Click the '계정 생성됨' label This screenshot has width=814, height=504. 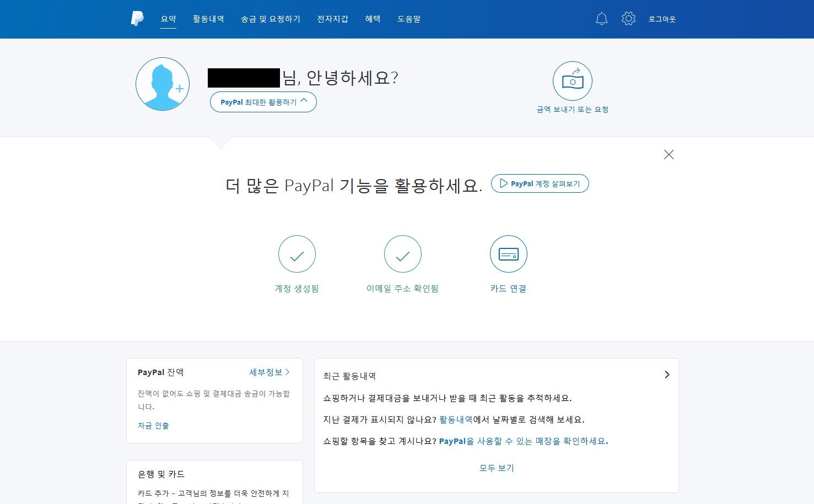[297, 289]
